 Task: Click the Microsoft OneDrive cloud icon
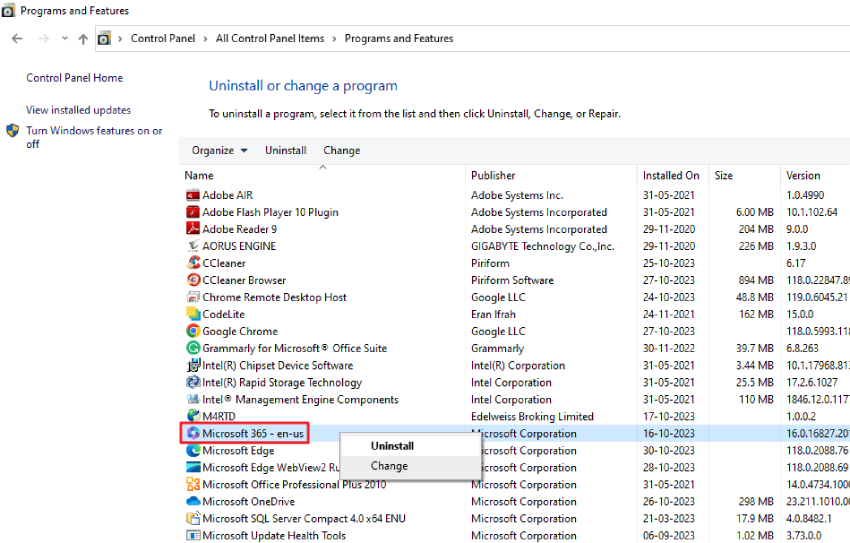pos(194,502)
